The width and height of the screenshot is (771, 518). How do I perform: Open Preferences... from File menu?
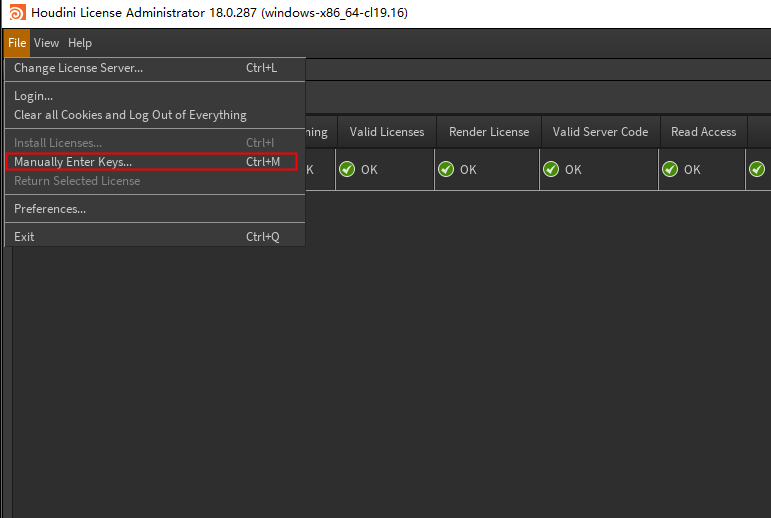(x=155, y=209)
